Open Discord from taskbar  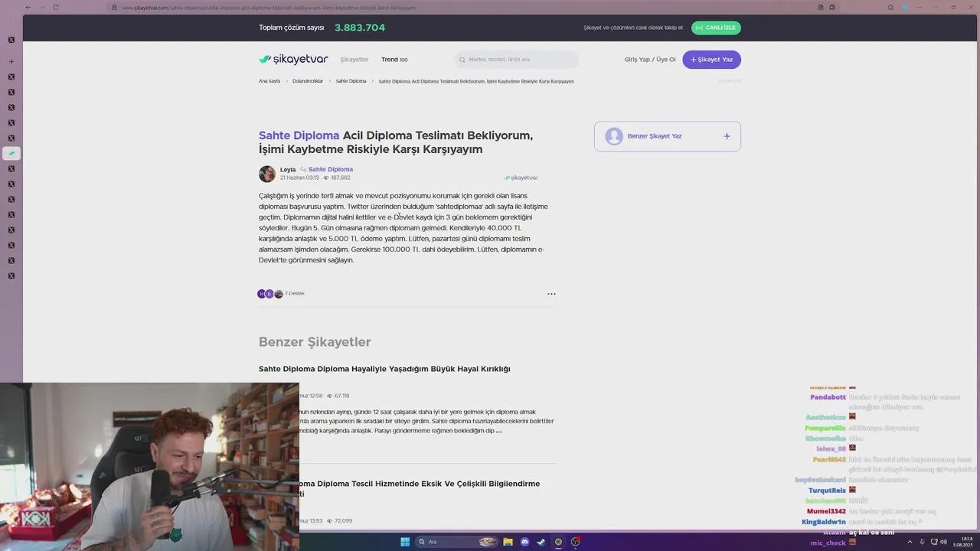(524, 542)
